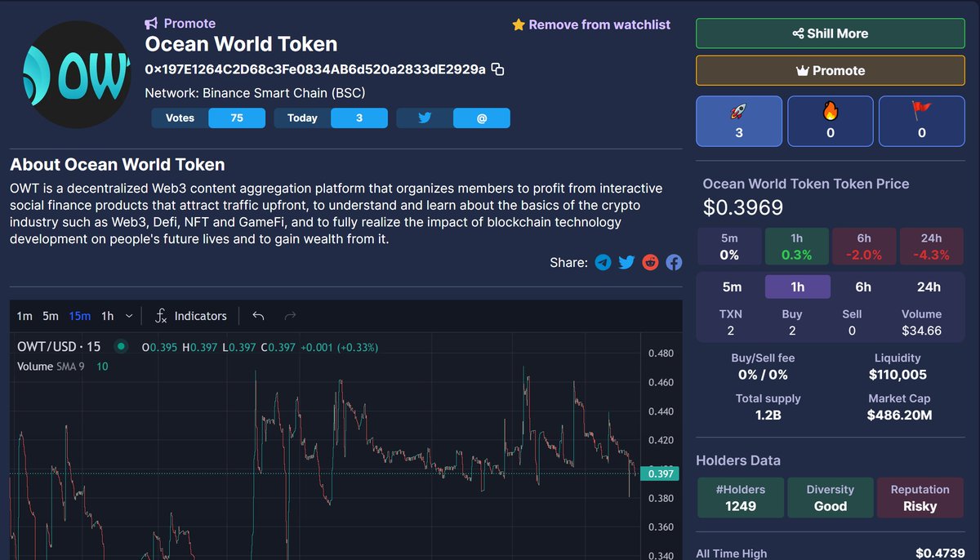
Task: Click the All Time High $0.4739 value
Action: click(940, 553)
